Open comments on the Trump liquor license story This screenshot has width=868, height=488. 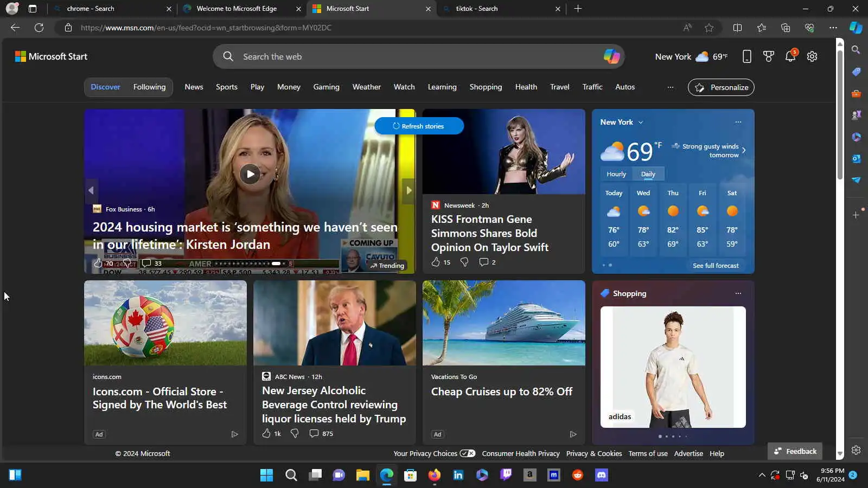click(x=321, y=434)
